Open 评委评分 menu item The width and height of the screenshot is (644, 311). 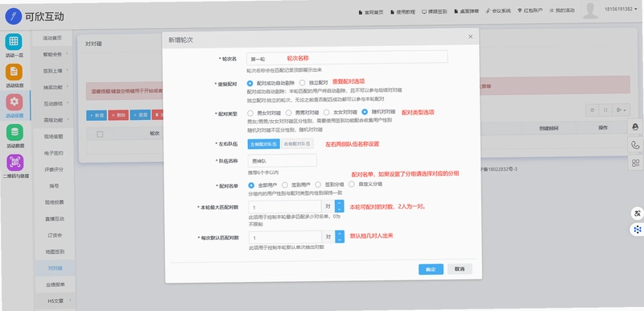pyautogui.click(x=54, y=169)
